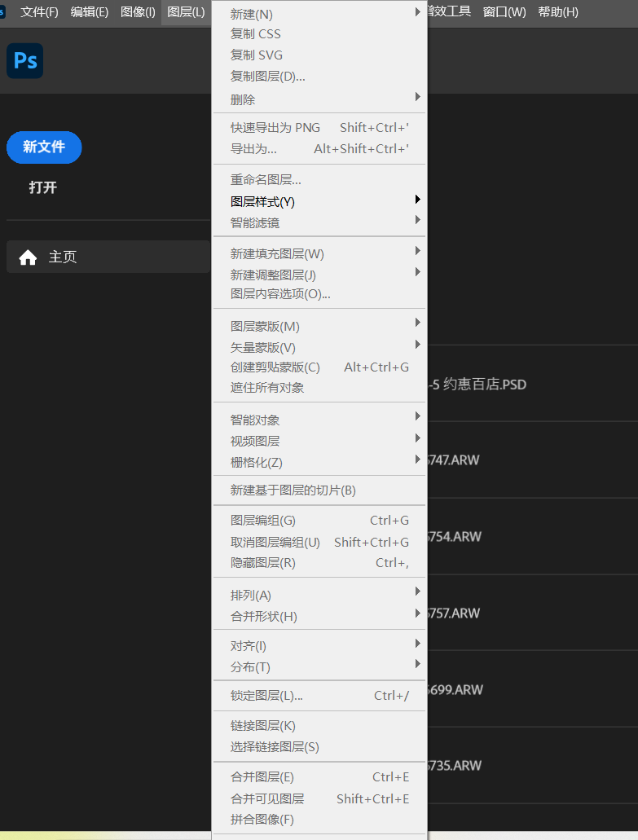Image resolution: width=638 pixels, height=840 pixels.
Task: Choose 隐藏图层(R) entry
Action: point(319,563)
